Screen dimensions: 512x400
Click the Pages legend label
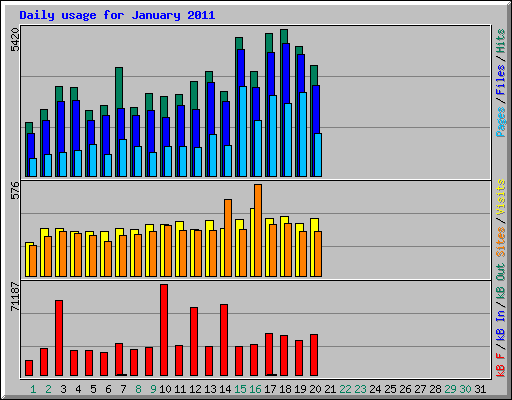pos(501,122)
